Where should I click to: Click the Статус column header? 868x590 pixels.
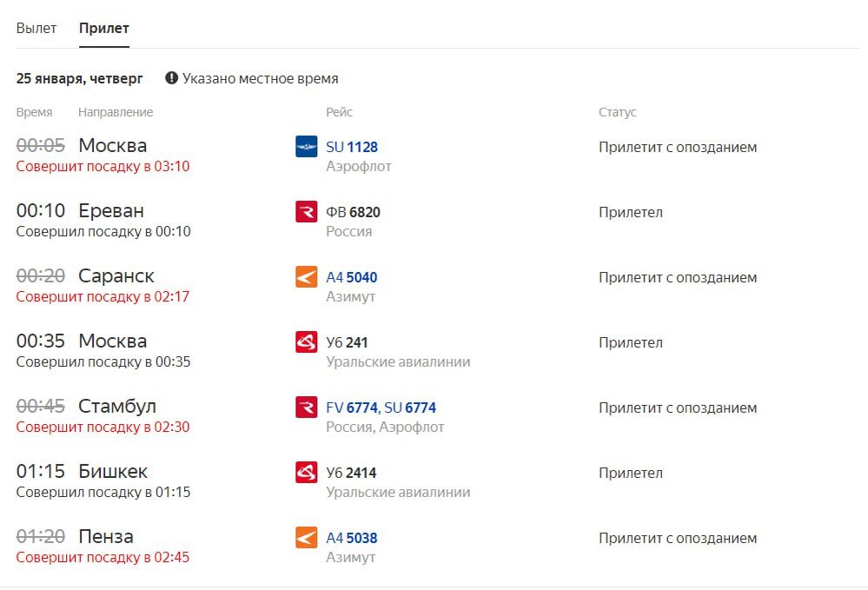click(618, 112)
